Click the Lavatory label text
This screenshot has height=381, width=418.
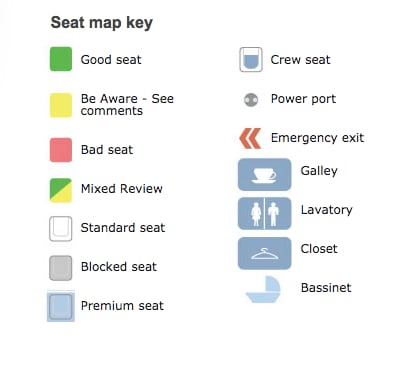point(327,210)
